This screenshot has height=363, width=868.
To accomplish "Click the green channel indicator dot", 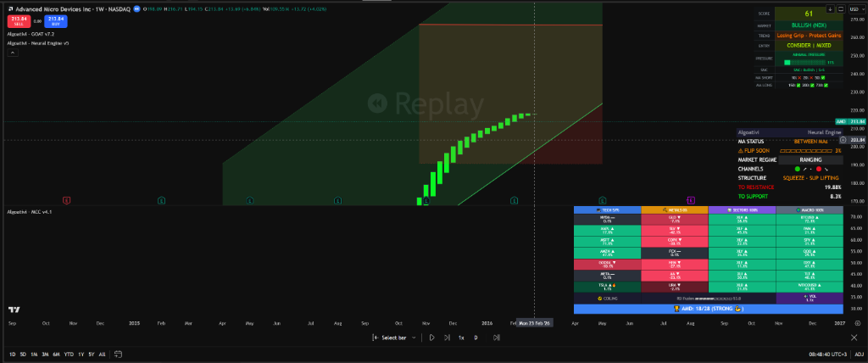I will tap(797, 169).
